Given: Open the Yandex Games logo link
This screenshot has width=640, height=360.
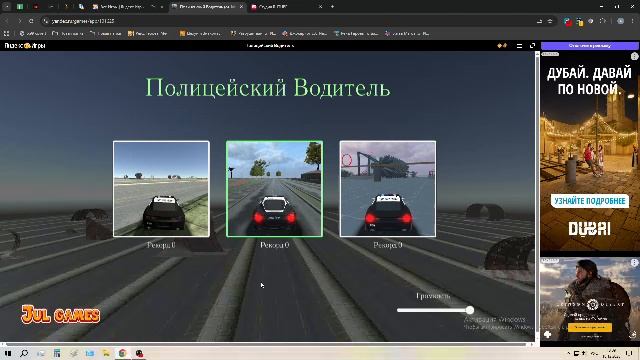Looking at the screenshot, I should pos(25,46).
